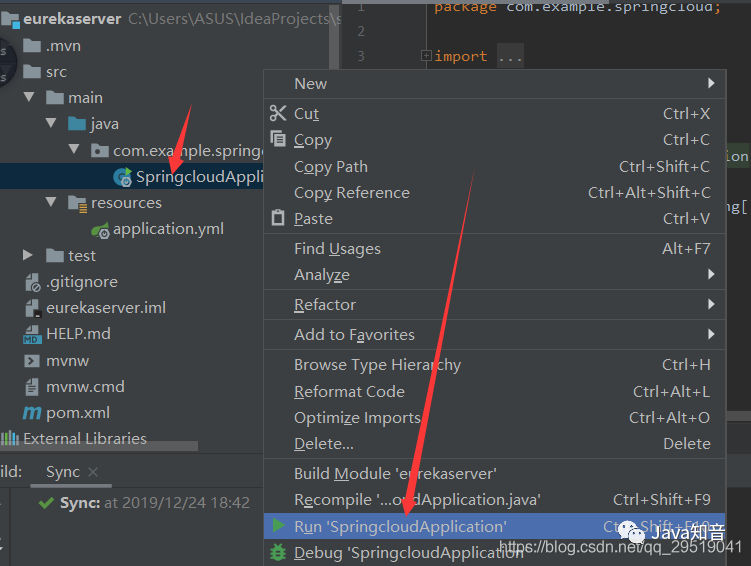Click the 'package com.example.springcloud;' code line
Image resolution: width=751 pixels, height=566 pixels.
(x=578, y=7)
